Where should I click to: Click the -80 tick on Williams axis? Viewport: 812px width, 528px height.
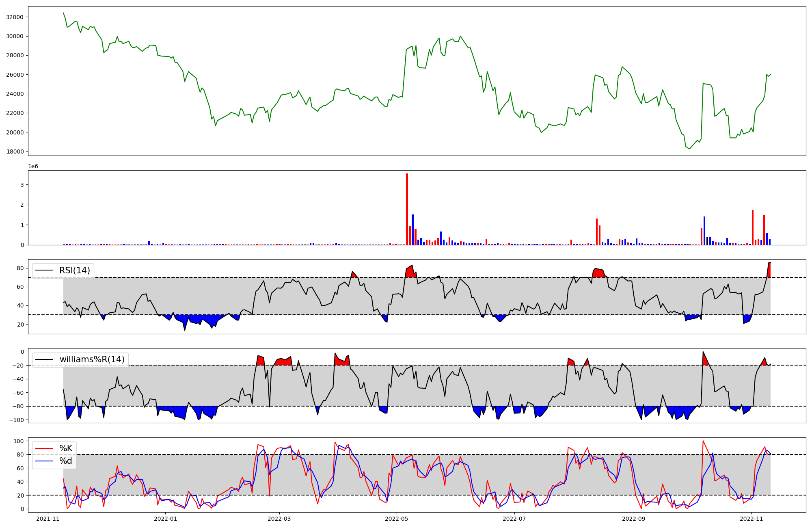pyautogui.click(x=18, y=406)
